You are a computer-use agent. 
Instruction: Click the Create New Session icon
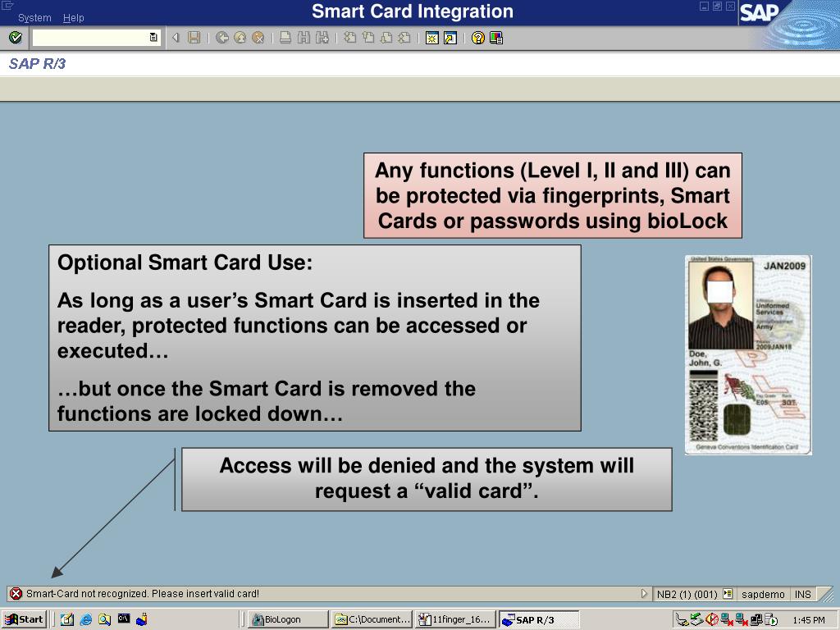431,38
